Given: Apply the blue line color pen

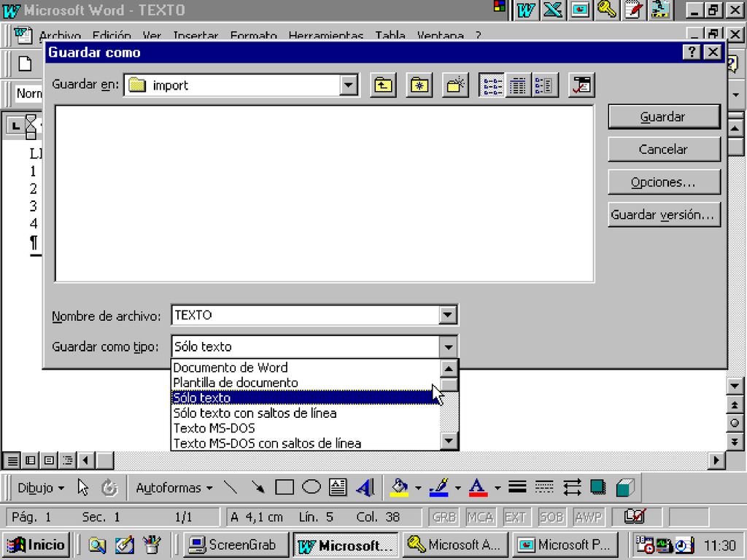Looking at the screenshot, I should coord(438,488).
